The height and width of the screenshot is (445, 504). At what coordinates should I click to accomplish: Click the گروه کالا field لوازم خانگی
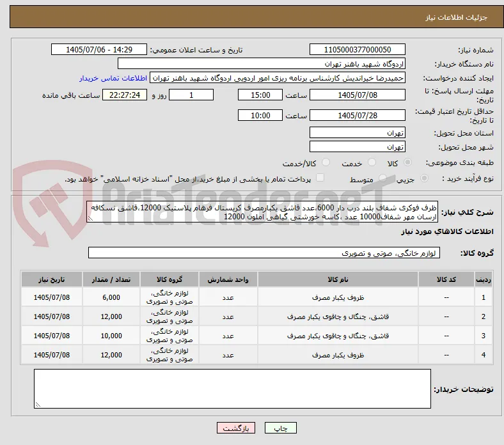click(264, 253)
